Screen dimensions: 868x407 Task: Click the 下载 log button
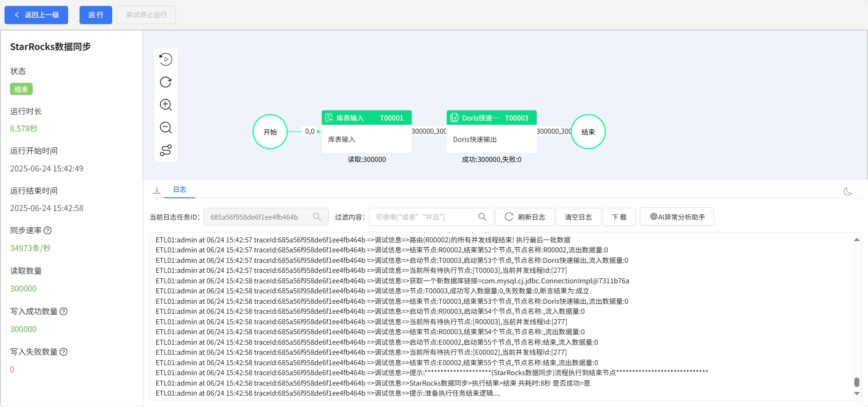pyautogui.click(x=619, y=217)
